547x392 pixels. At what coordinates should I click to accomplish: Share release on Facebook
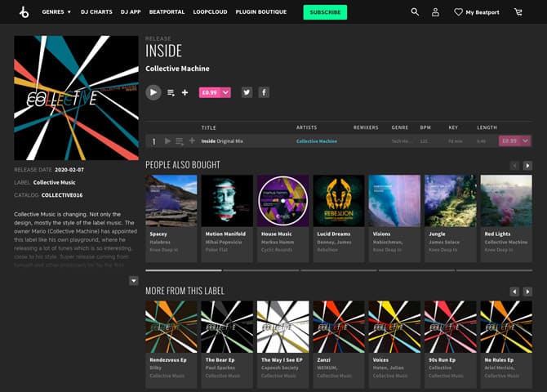pyautogui.click(x=264, y=92)
